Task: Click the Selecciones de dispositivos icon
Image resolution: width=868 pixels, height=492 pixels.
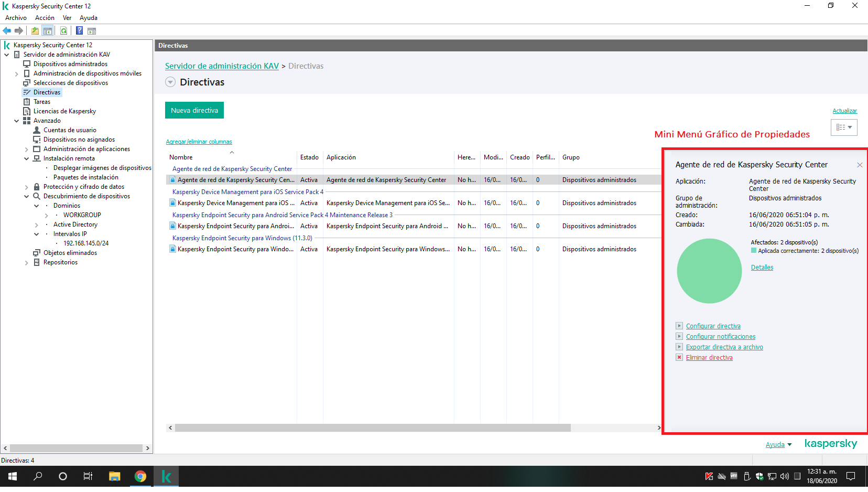Action: 27,83
